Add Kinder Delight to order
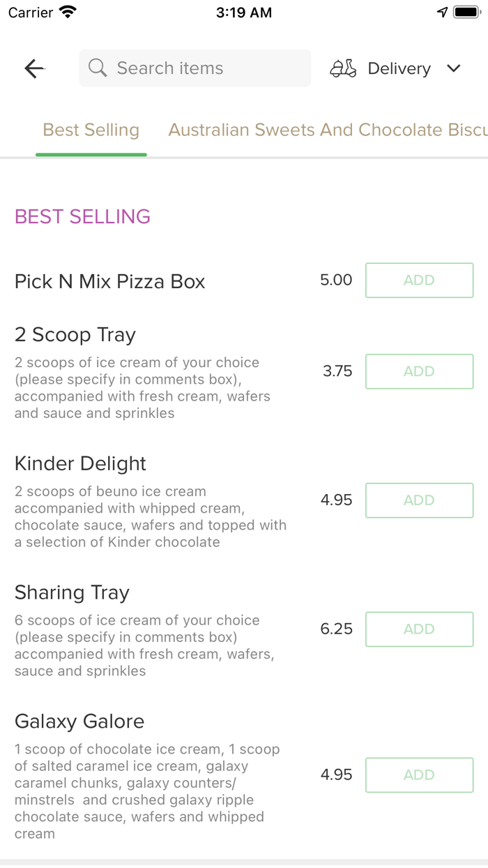Viewport: 488px width, 868px height. tap(419, 500)
